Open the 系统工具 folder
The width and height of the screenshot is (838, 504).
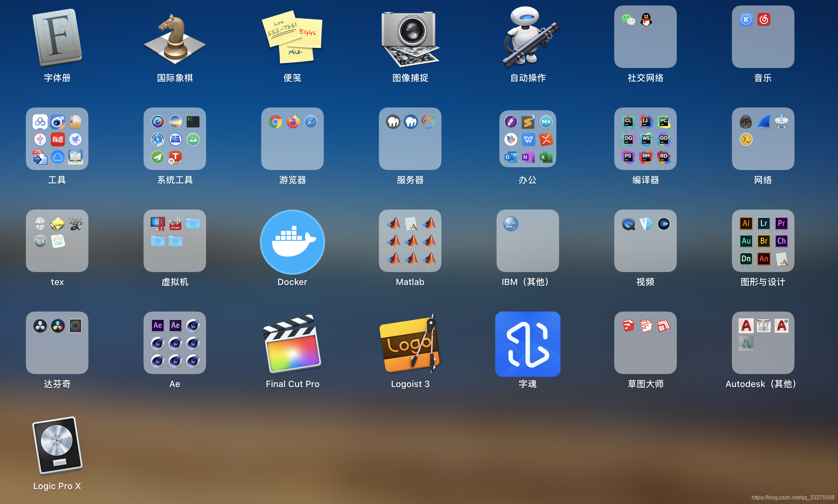click(x=175, y=139)
